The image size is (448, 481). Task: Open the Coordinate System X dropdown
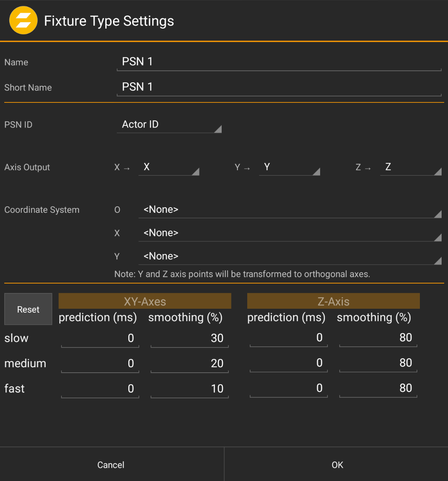click(290, 233)
